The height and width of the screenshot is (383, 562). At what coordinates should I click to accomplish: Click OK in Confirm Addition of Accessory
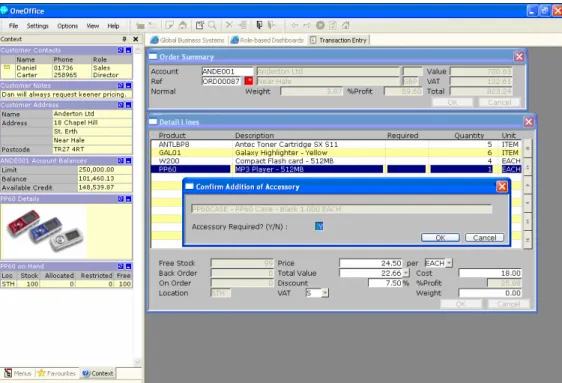[440, 238]
